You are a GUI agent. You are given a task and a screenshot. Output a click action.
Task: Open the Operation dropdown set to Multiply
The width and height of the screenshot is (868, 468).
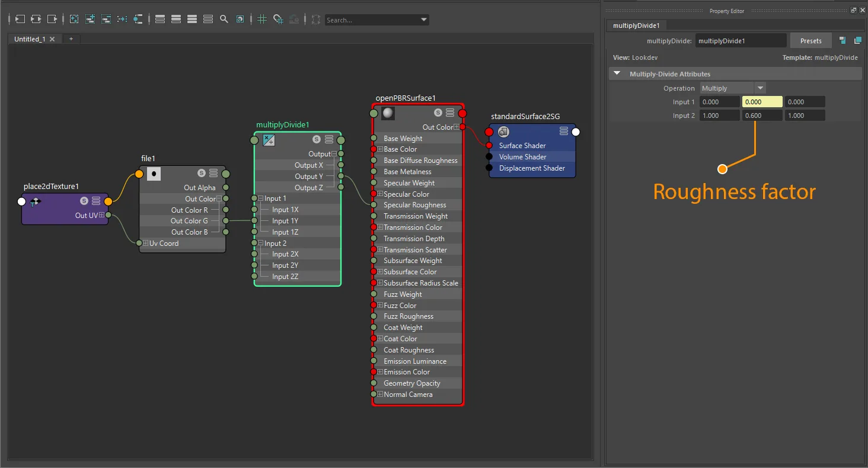pyautogui.click(x=733, y=88)
